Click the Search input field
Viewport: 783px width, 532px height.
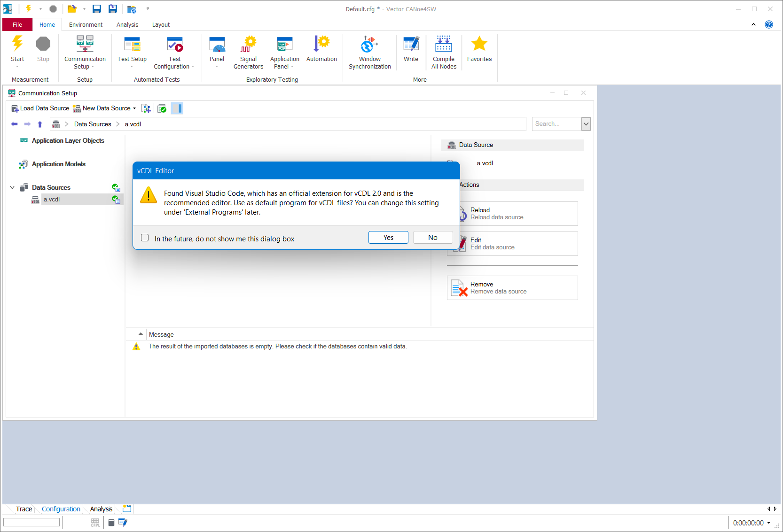tap(557, 124)
